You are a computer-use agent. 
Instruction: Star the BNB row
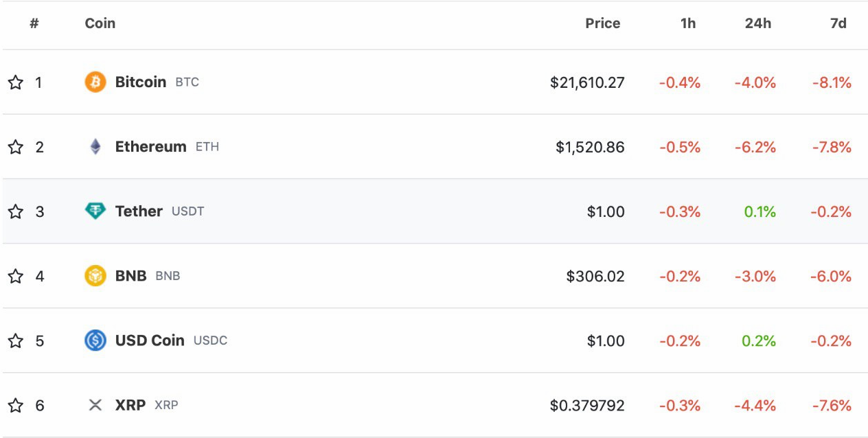click(x=16, y=276)
